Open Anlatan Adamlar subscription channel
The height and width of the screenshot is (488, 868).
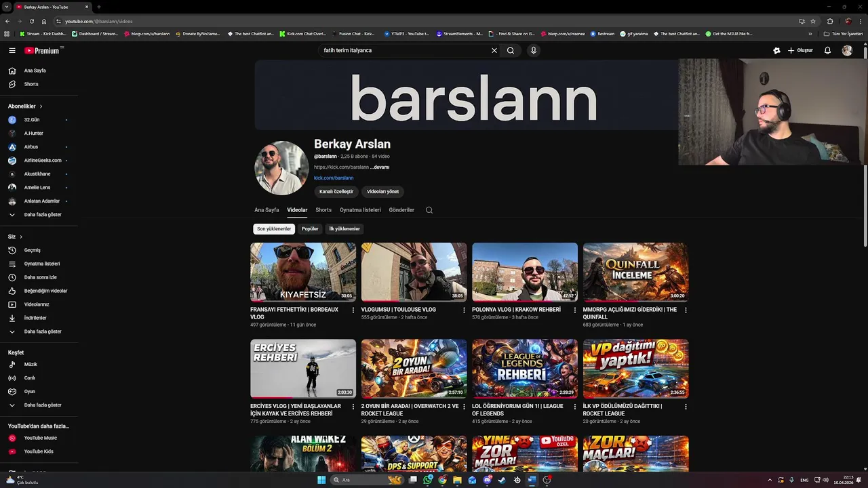(x=39, y=201)
